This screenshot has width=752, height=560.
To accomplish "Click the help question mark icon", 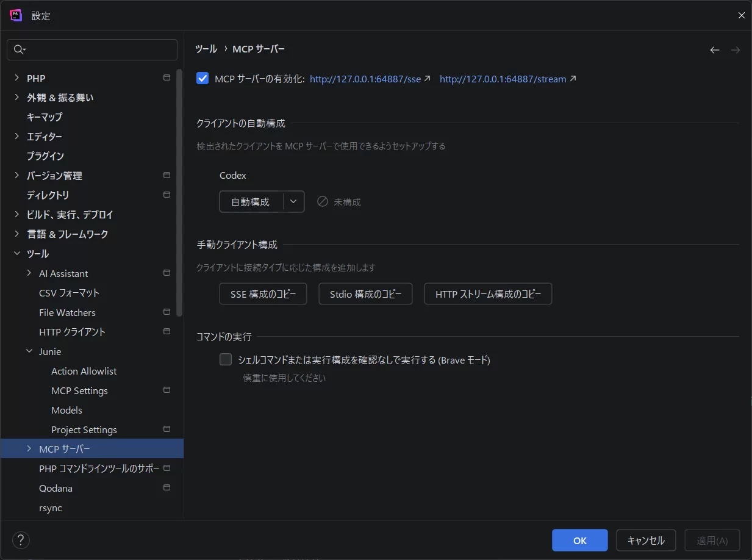I will click(x=21, y=540).
